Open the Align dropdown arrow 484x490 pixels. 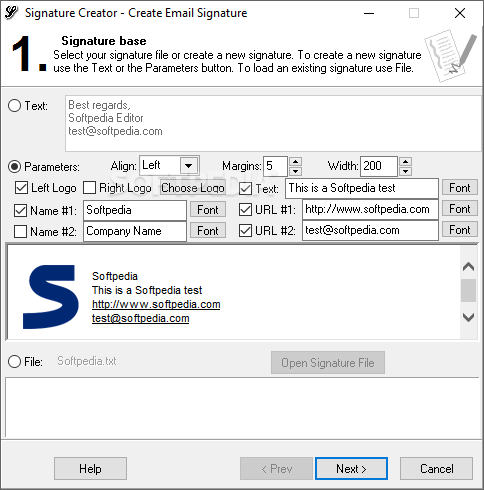click(x=189, y=165)
